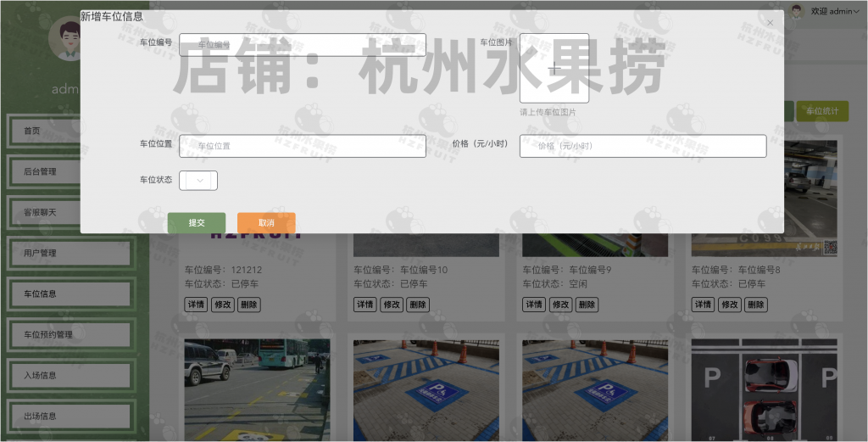
Task: Click the 车位状态: 空闲 text
Action: pyautogui.click(x=554, y=284)
